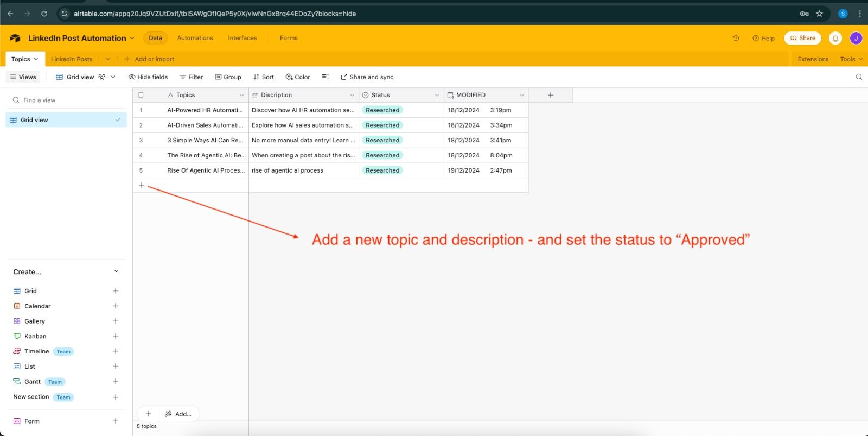Image resolution: width=868 pixels, height=436 pixels.
Task: Open Hide fields menu
Action: tap(148, 77)
